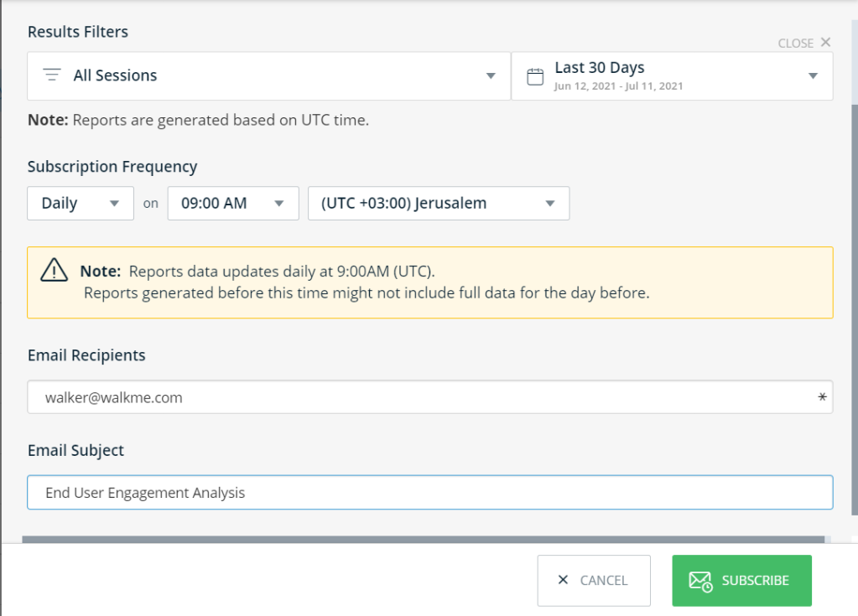This screenshot has width=858, height=616.
Task: Click the horizontal scrollbar above the footer
Action: coord(423,540)
